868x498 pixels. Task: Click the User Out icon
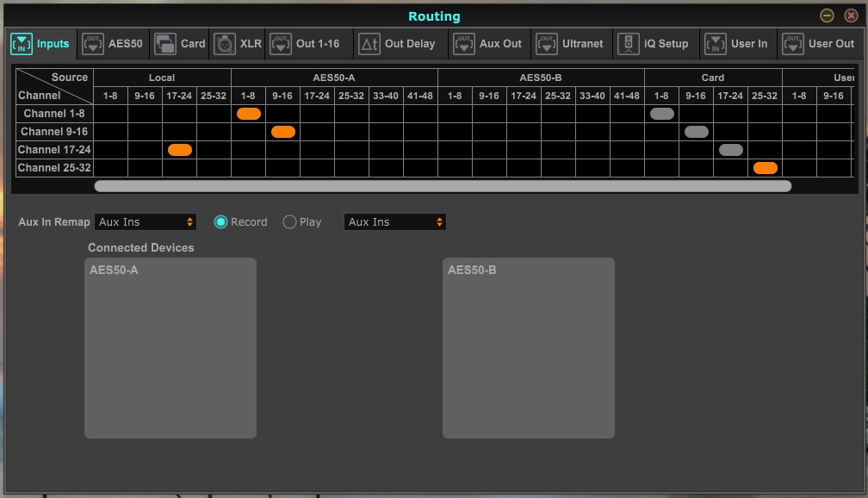pos(793,44)
